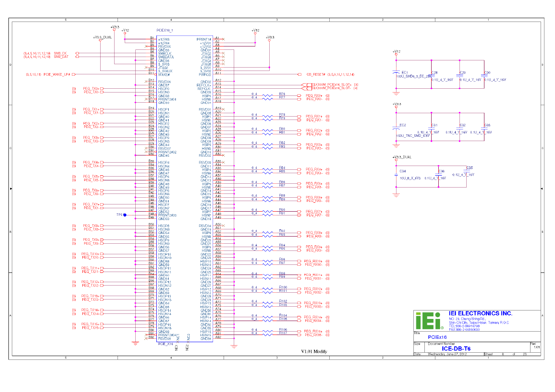Select capacitor designator C35
Image resolution: width=555 pixels, height=392 pixels.
pyautogui.click(x=470, y=168)
